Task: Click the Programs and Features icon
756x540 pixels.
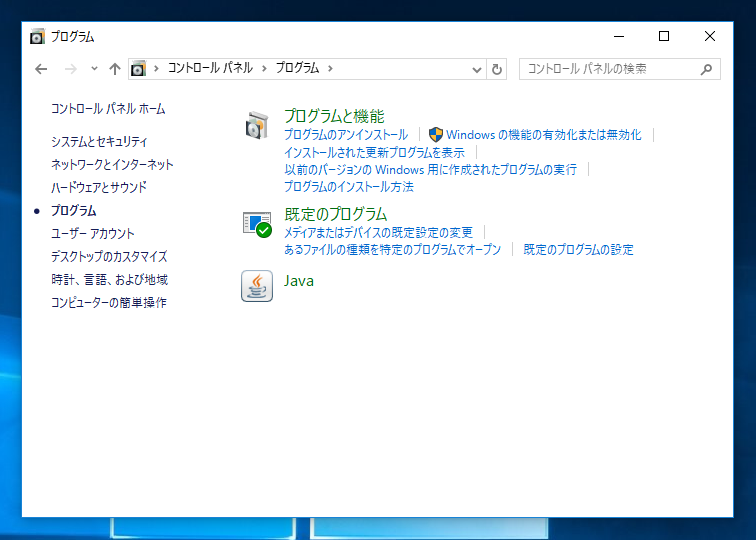Action: click(x=256, y=125)
